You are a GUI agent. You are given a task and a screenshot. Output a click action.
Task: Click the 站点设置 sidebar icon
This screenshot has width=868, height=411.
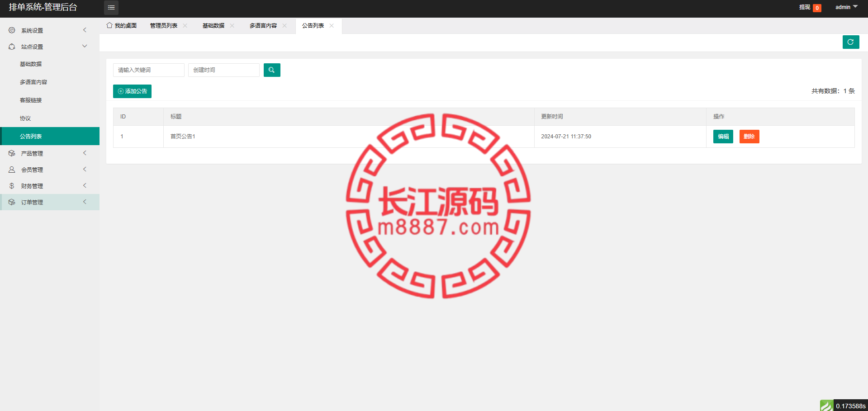(12, 47)
